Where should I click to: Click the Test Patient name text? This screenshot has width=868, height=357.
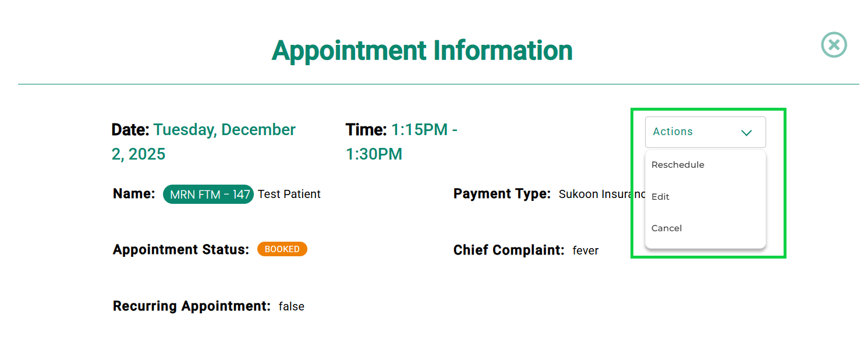289,195
